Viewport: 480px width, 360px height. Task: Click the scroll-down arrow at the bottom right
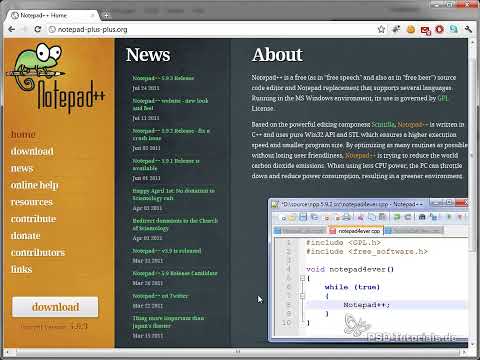point(472,344)
